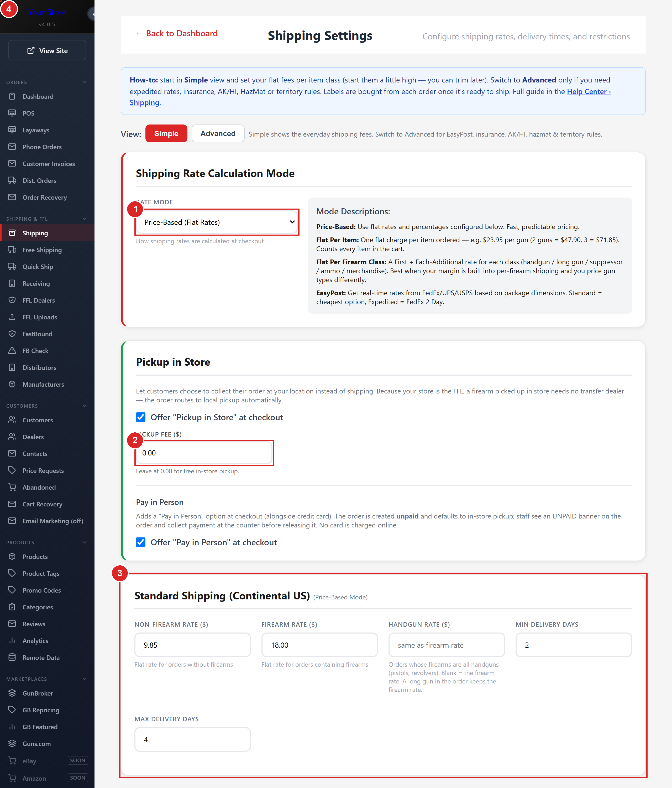The width and height of the screenshot is (672, 788).
Task: Click the Price Requests tag icon
Action: click(x=12, y=470)
